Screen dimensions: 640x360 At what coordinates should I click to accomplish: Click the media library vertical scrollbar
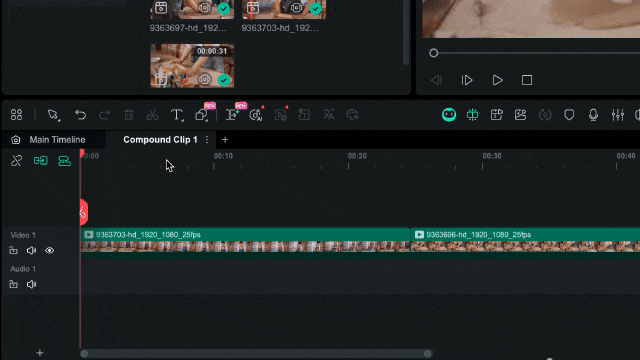click(x=406, y=33)
